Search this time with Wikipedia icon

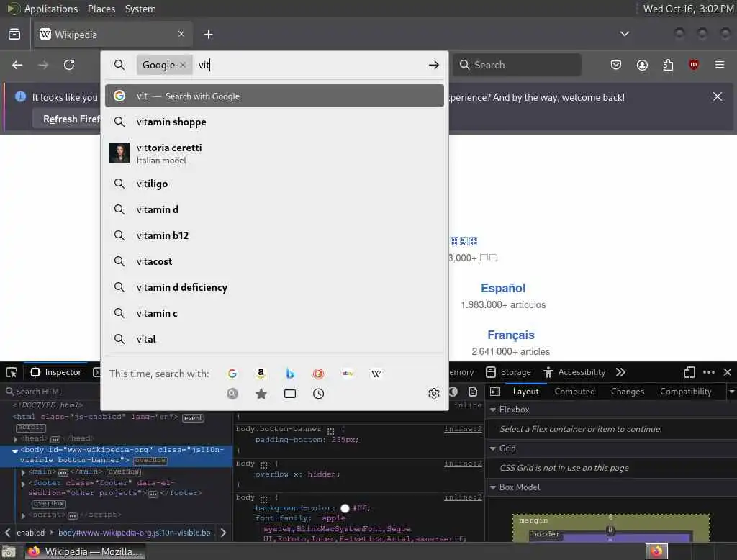(376, 374)
